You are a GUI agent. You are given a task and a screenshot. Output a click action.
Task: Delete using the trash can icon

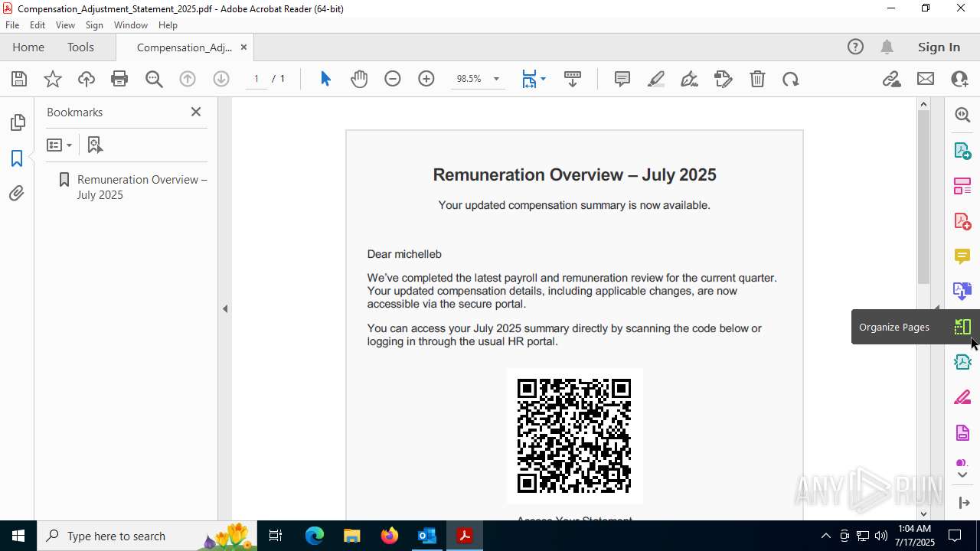(757, 79)
